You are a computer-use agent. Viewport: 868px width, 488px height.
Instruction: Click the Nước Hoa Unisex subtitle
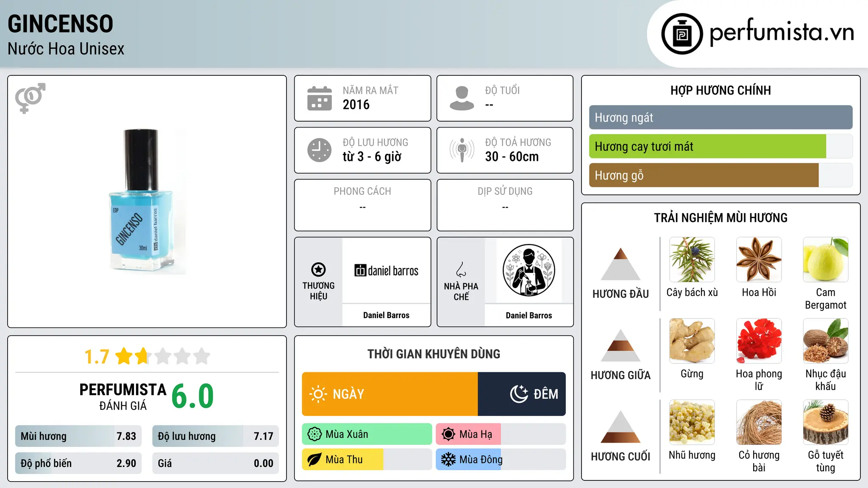[66, 49]
